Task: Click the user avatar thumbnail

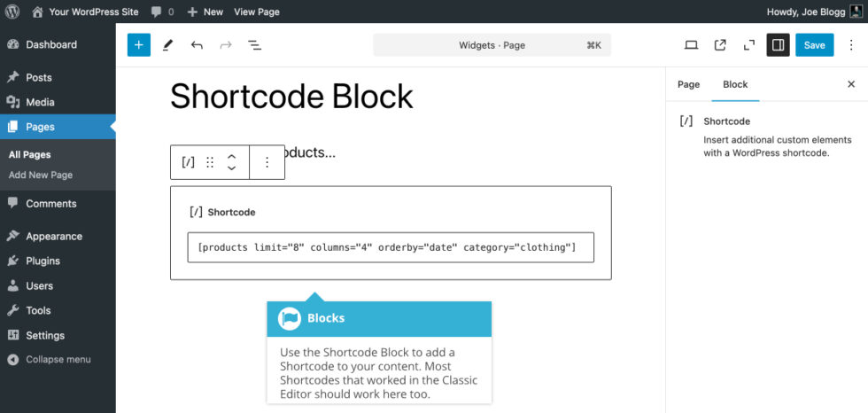Action: tap(856, 12)
